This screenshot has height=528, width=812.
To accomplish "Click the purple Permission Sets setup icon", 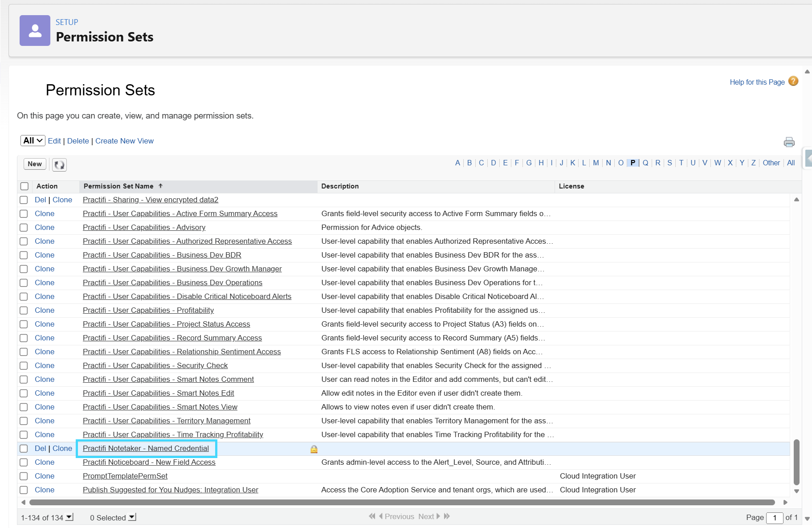I will pyautogui.click(x=35, y=30).
